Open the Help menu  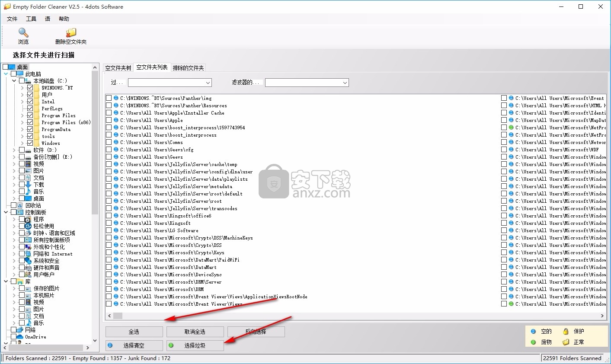[64, 19]
